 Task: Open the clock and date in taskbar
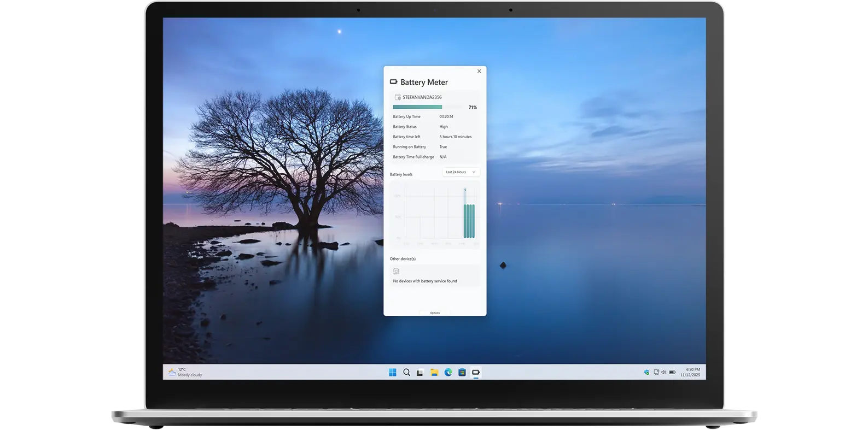(x=690, y=372)
